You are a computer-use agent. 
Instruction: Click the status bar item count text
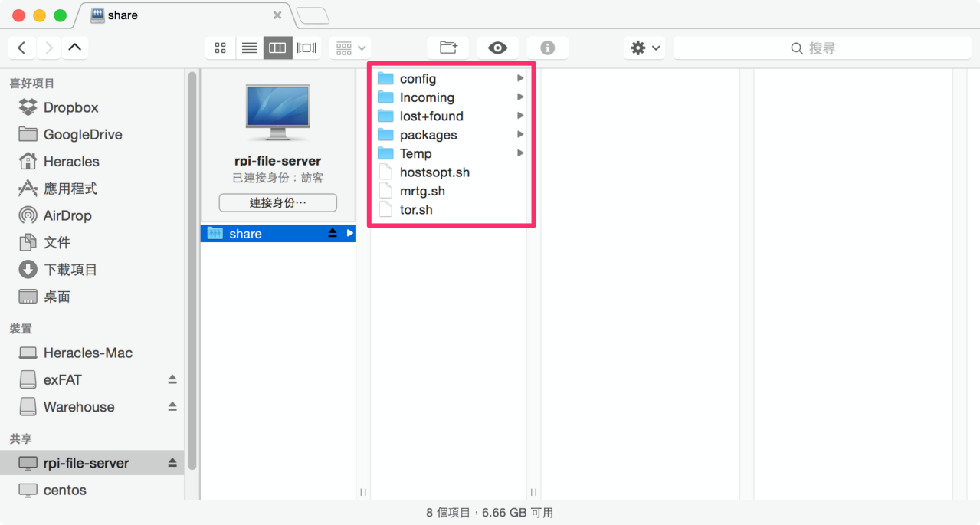click(490, 513)
